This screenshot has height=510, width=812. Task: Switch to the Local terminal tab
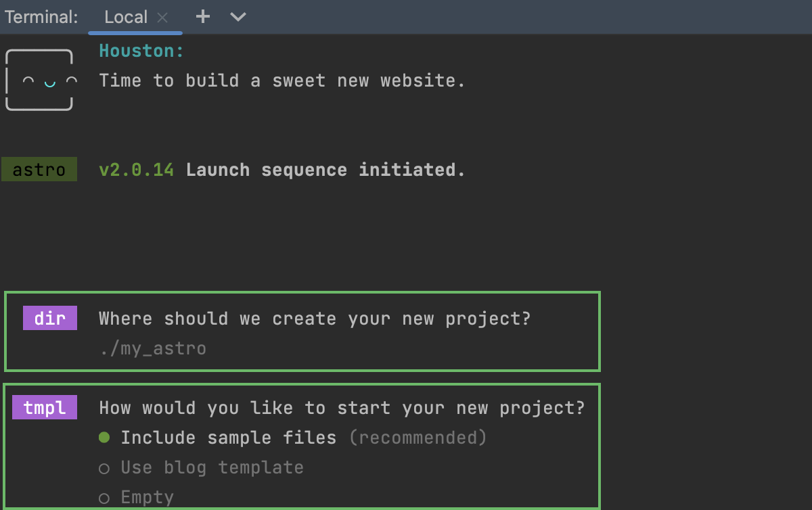pyautogui.click(x=126, y=16)
